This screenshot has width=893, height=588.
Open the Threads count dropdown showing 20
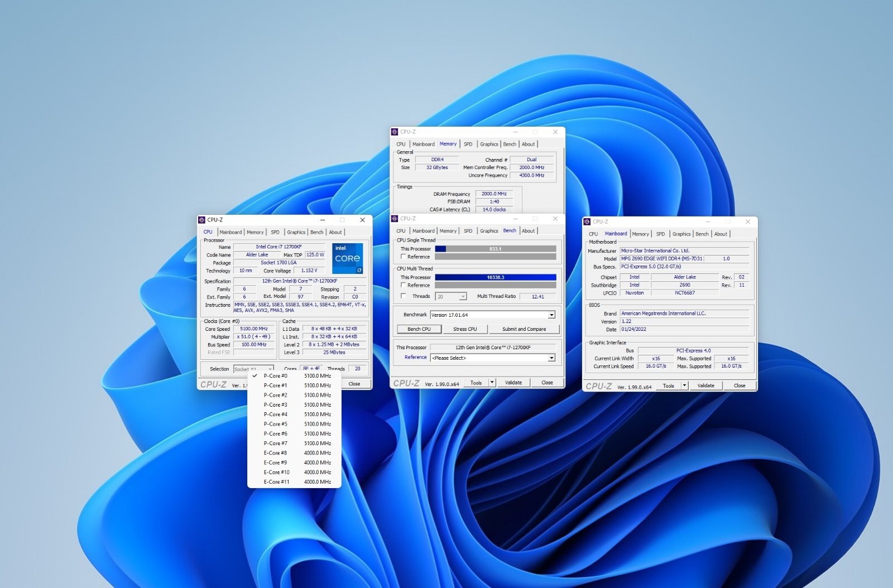(452, 297)
